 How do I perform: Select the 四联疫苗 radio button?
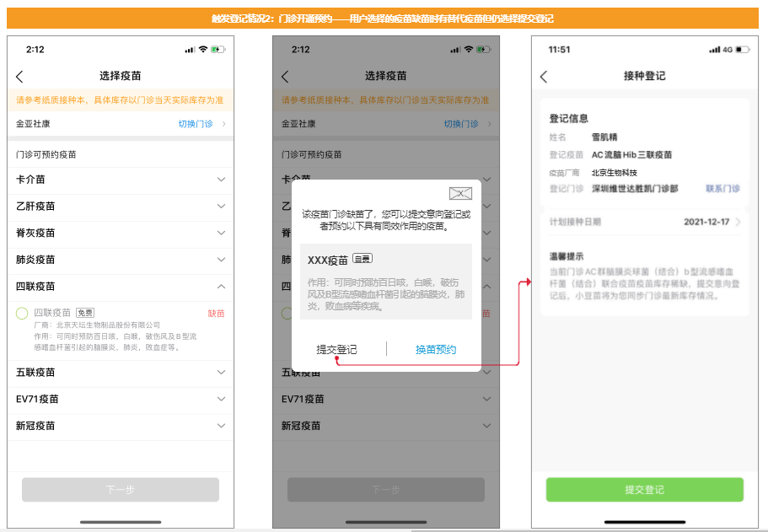(x=22, y=314)
